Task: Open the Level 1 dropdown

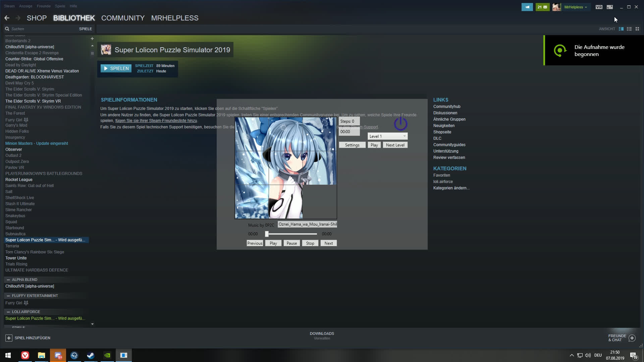Action: coord(387,136)
